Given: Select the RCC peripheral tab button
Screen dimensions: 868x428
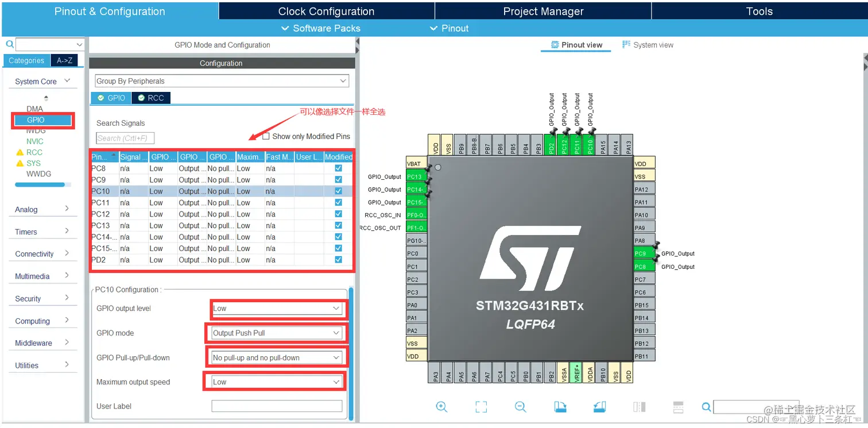Looking at the screenshot, I should tap(151, 98).
